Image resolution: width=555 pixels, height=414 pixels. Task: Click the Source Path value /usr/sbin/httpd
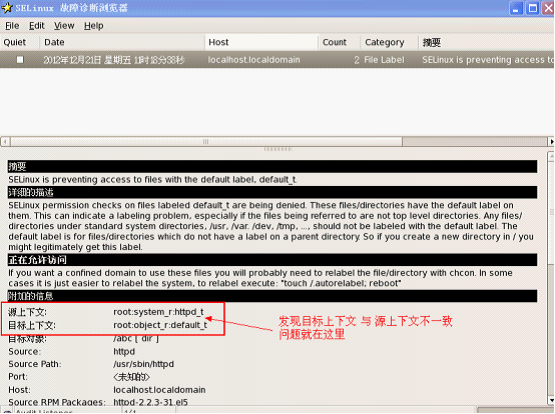click(143, 364)
